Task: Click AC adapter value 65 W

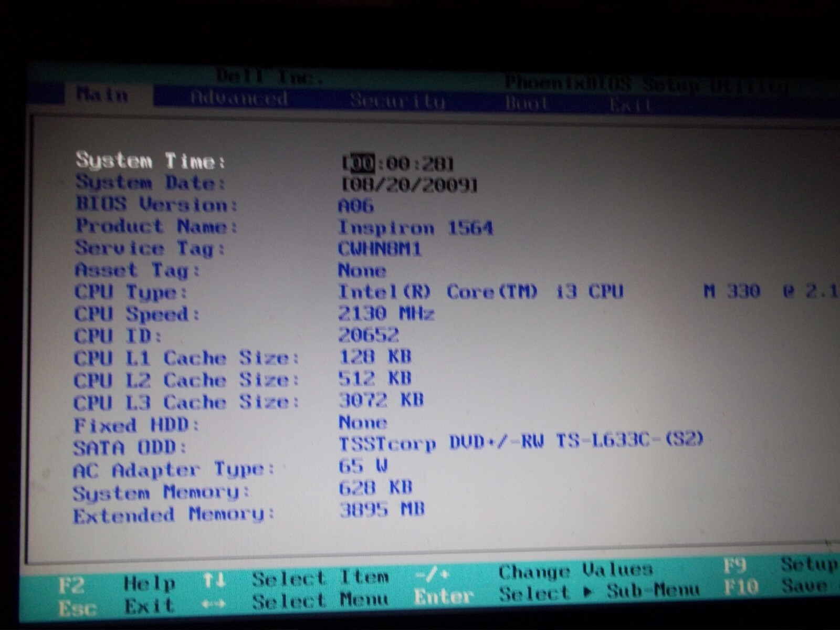Action: pyautogui.click(x=363, y=466)
